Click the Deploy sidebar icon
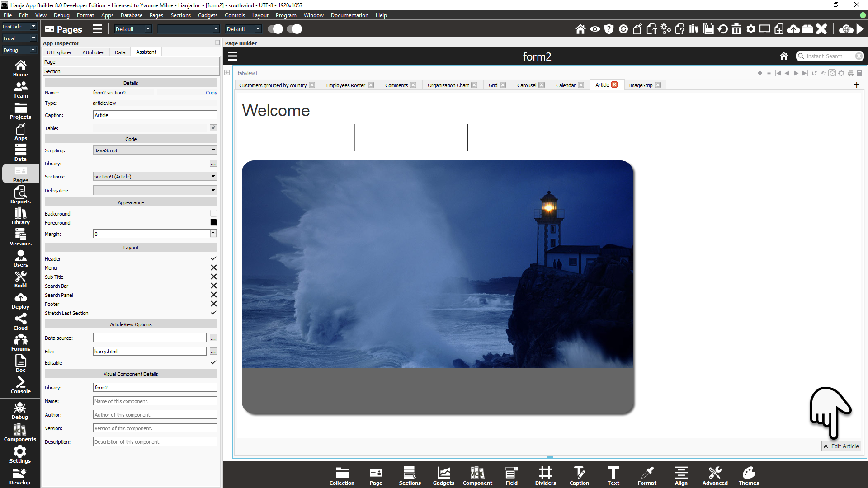The width and height of the screenshot is (868, 488). pyautogui.click(x=20, y=300)
